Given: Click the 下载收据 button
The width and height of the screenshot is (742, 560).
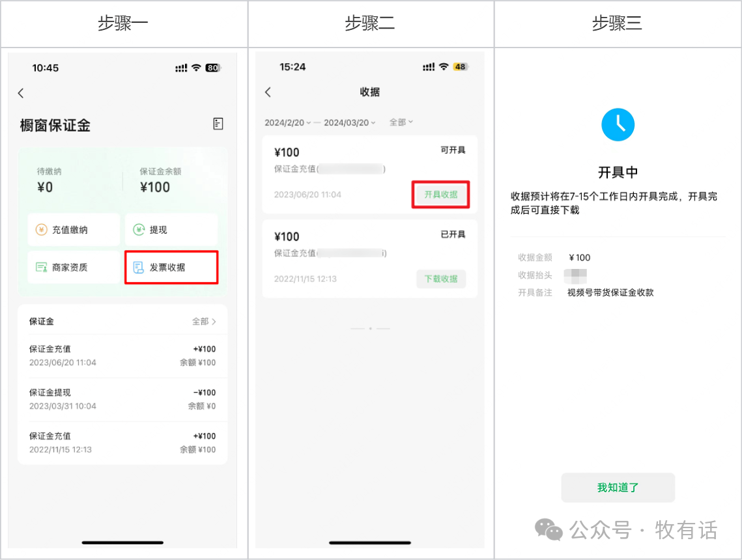Looking at the screenshot, I should click(440, 279).
